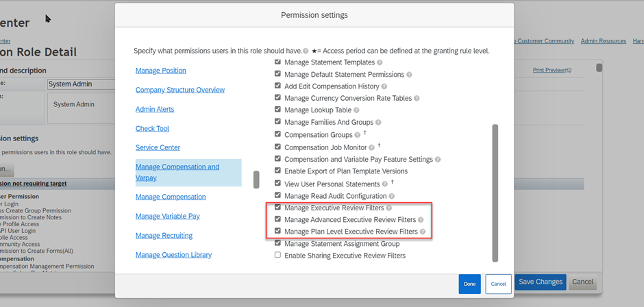Open Company Structure Overview category

click(x=180, y=90)
